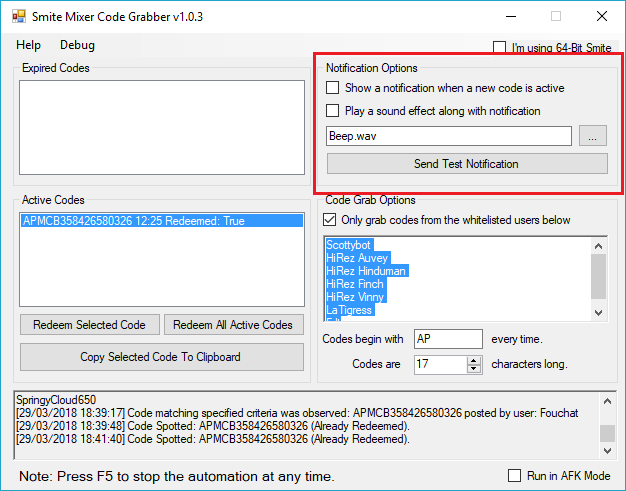Decrease code length with the down spinner
Screen dimensions: 626x491
[474, 369]
